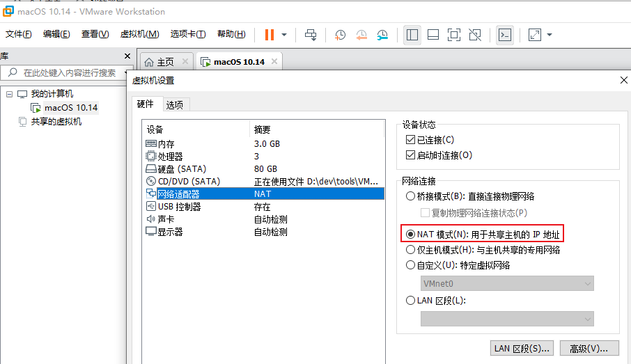Screen dimensions: 631x364
Task: Open the 文件(F) menu
Action: (19, 34)
